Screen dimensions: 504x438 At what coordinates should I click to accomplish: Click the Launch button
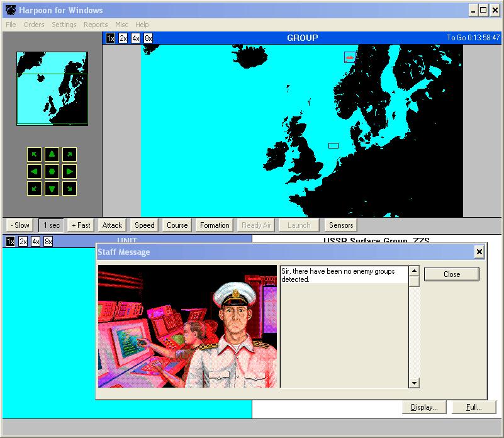point(299,225)
